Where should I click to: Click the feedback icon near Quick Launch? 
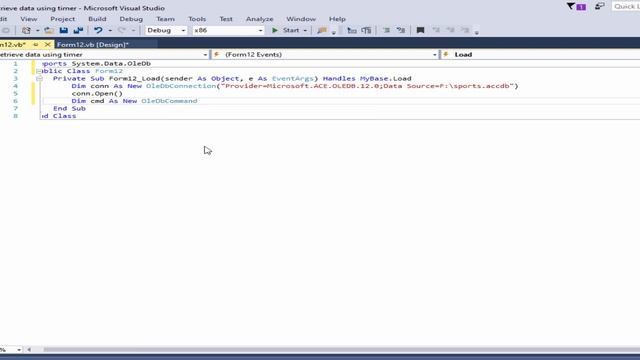tap(599, 6)
